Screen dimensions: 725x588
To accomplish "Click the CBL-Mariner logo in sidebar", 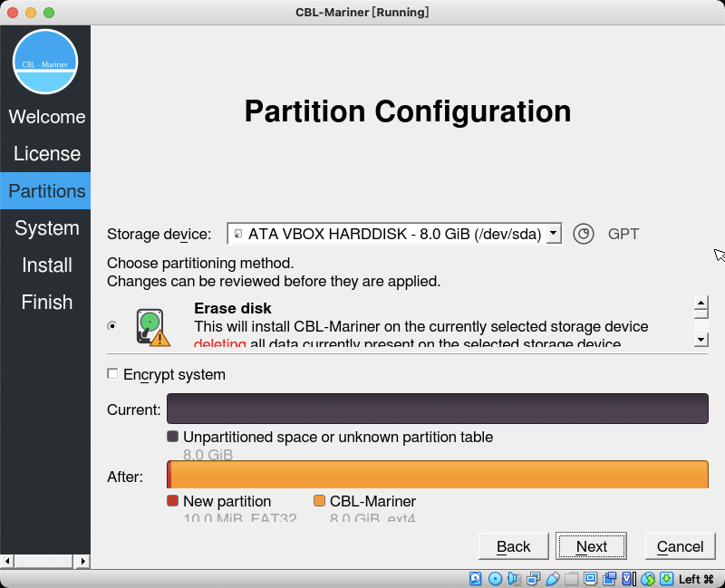I will point(45,62).
